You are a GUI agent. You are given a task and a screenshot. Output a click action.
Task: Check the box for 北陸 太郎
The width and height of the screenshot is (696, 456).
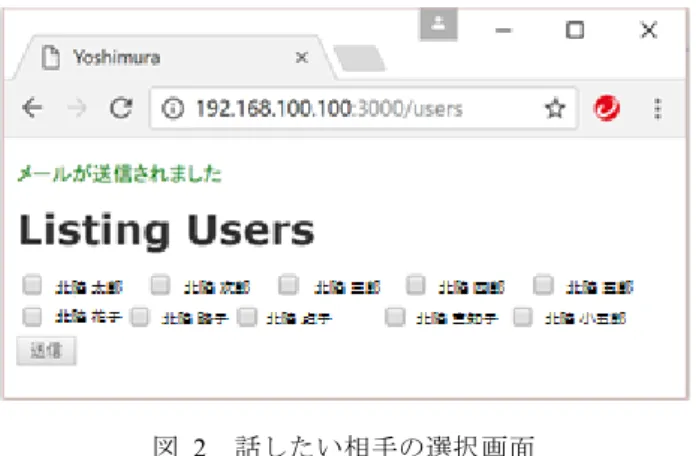[x=32, y=285]
